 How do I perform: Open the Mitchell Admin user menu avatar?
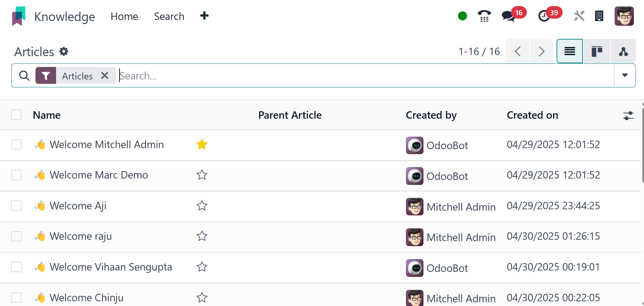[624, 16]
